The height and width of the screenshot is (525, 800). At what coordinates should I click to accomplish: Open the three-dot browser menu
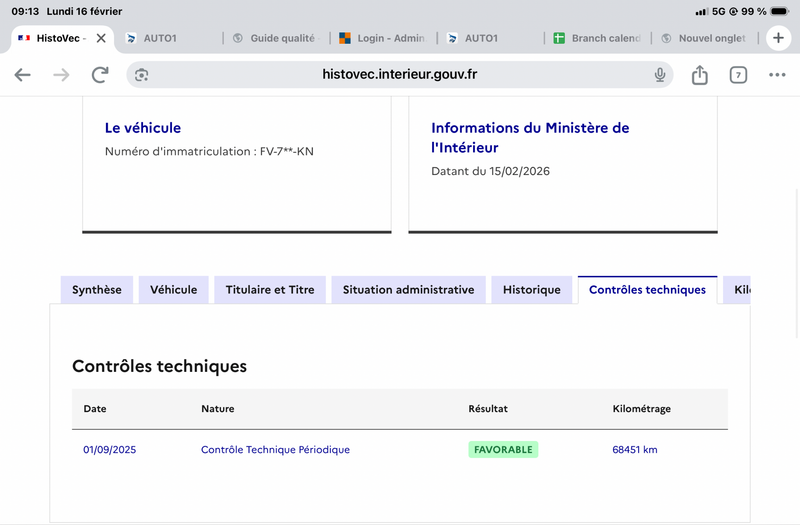click(777, 75)
